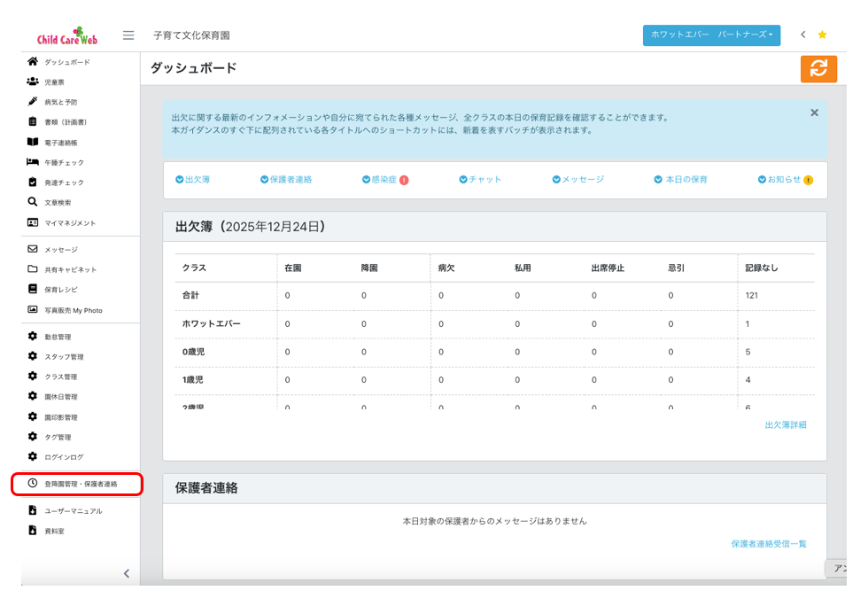Refresh the dashboard with the orange reload icon
Viewport: 868px width, 606px height.
pyautogui.click(x=818, y=68)
